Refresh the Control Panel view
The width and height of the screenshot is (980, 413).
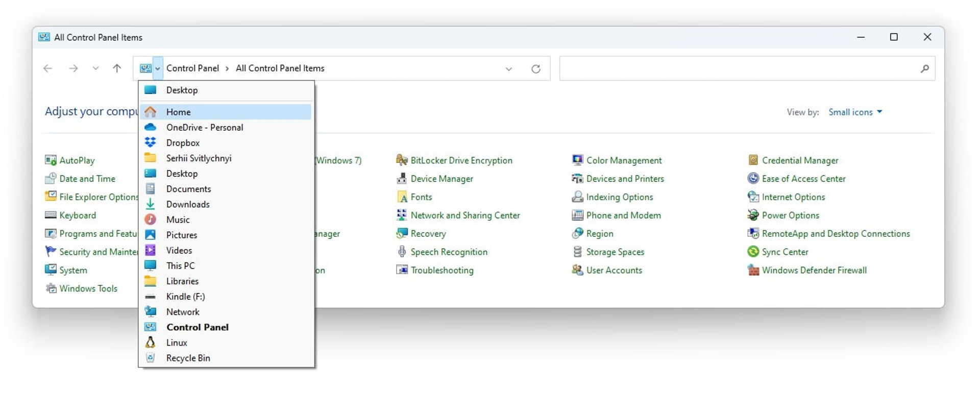click(x=535, y=69)
